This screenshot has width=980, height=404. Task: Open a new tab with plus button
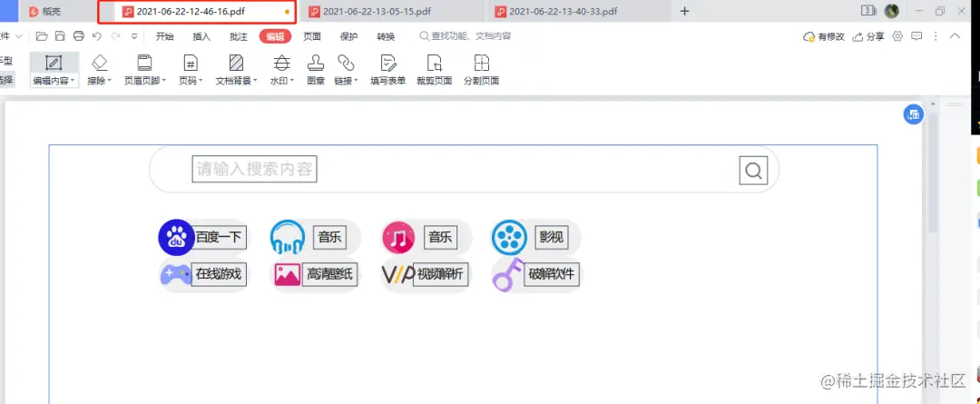tap(684, 11)
